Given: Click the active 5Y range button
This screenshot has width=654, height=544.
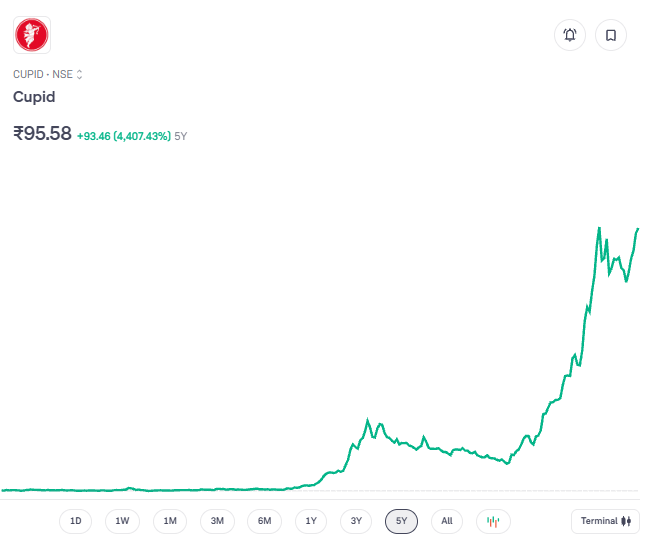Looking at the screenshot, I should (x=401, y=521).
